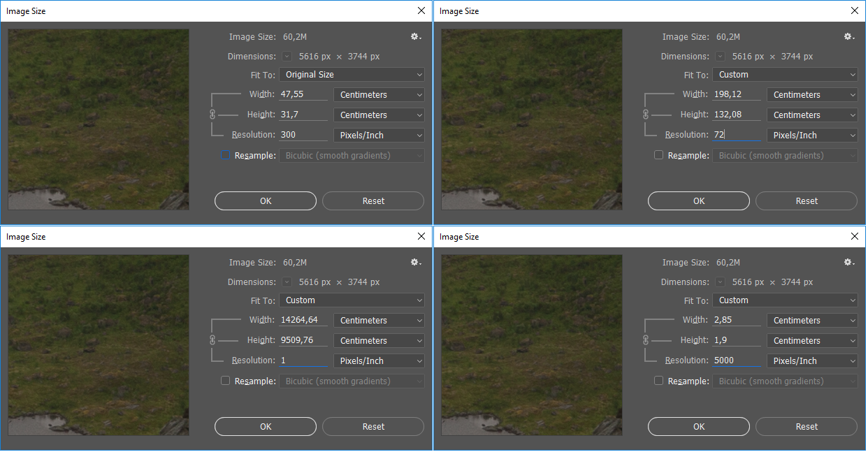Click the Resolution field showing 72
868x452 pixels.
(737, 135)
